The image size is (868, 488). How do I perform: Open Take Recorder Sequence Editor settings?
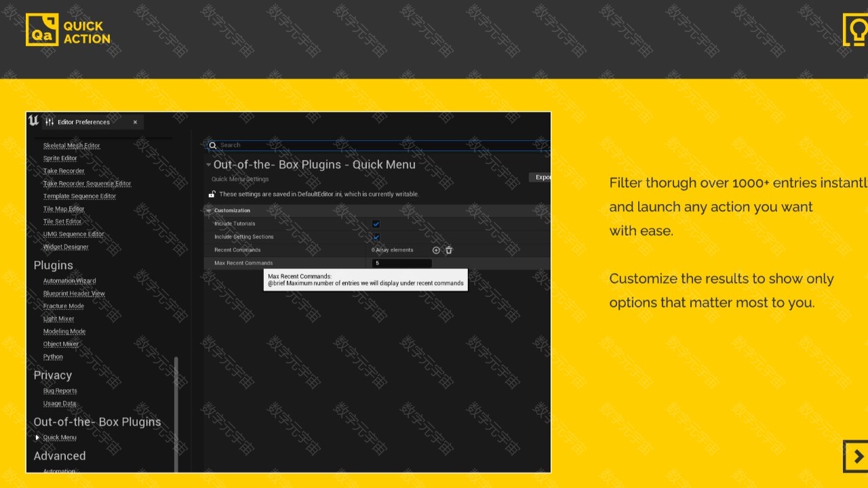[87, 184]
